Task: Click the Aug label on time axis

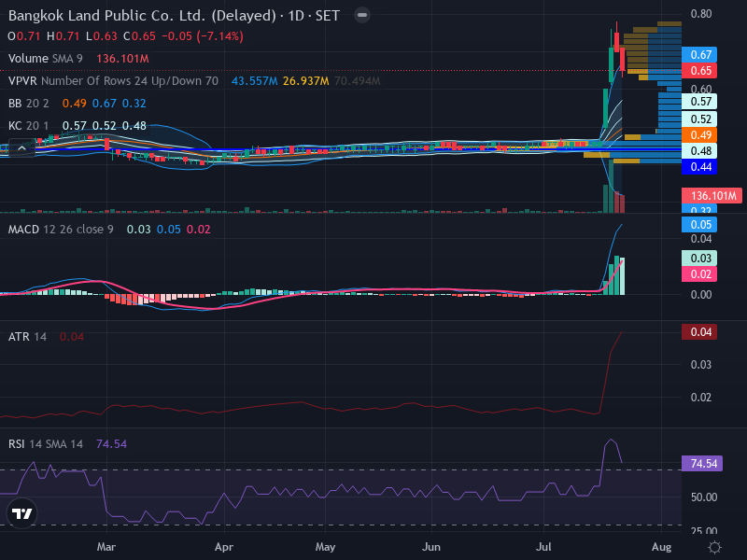Action: (x=662, y=547)
